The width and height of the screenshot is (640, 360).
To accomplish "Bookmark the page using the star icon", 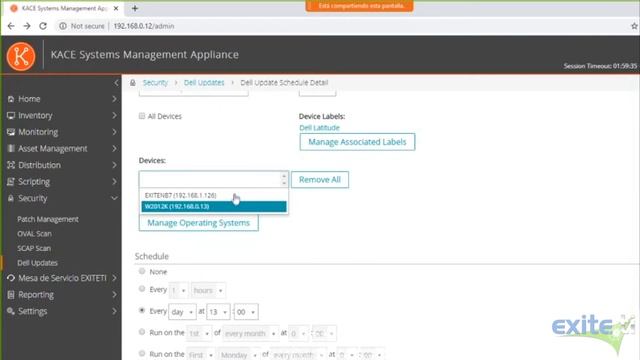I will click(x=634, y=26).
